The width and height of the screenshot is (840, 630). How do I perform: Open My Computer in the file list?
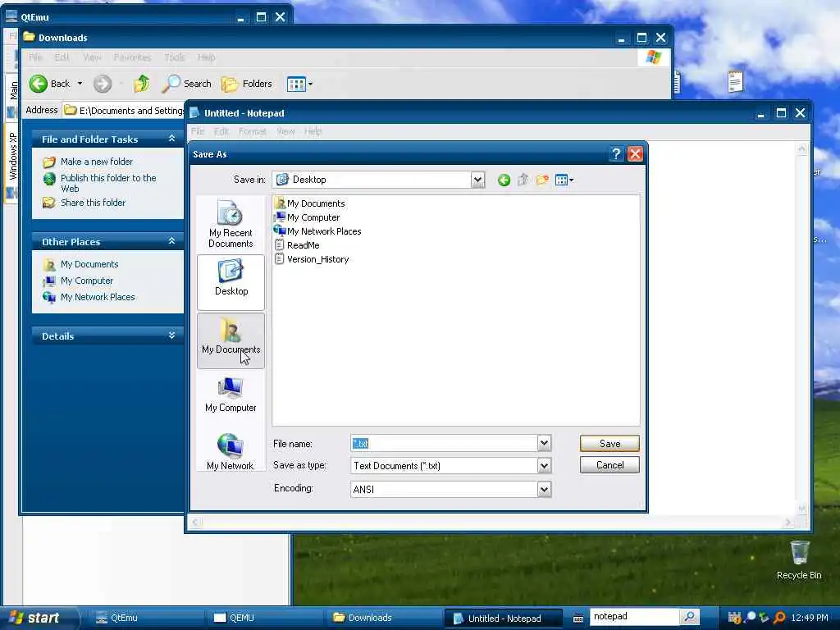tap(307, 217)
